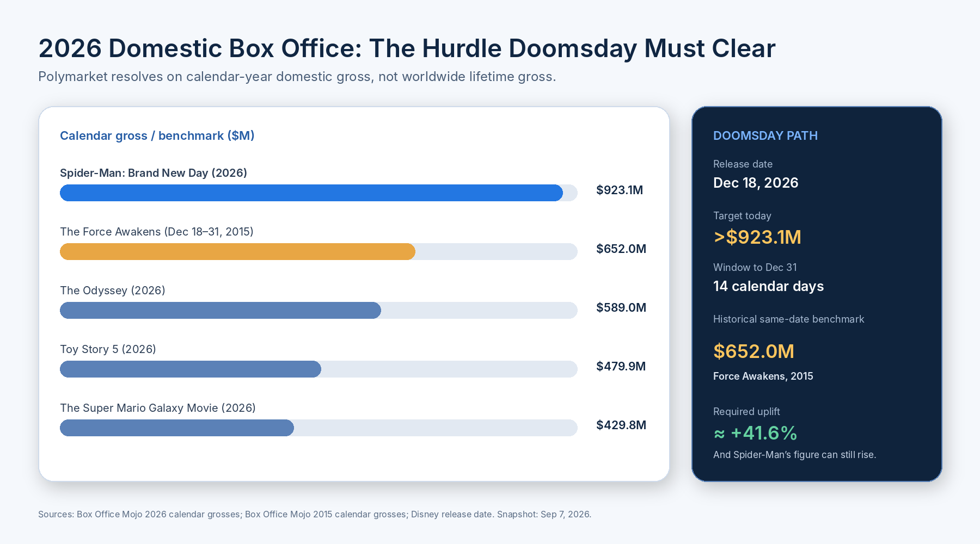Click the 'Toy Story 5 (2026)' label
The image size is (980, 544).
[108, 349]
